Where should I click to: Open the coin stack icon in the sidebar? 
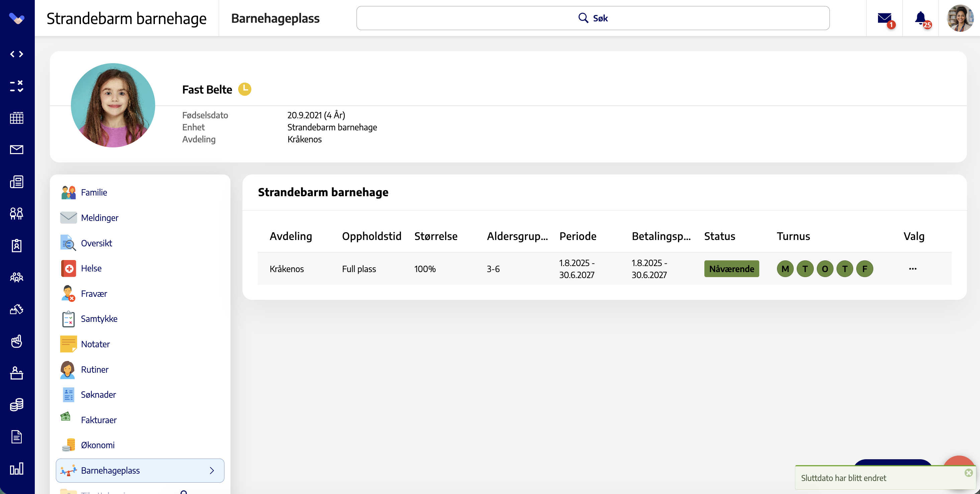[17, 405]
